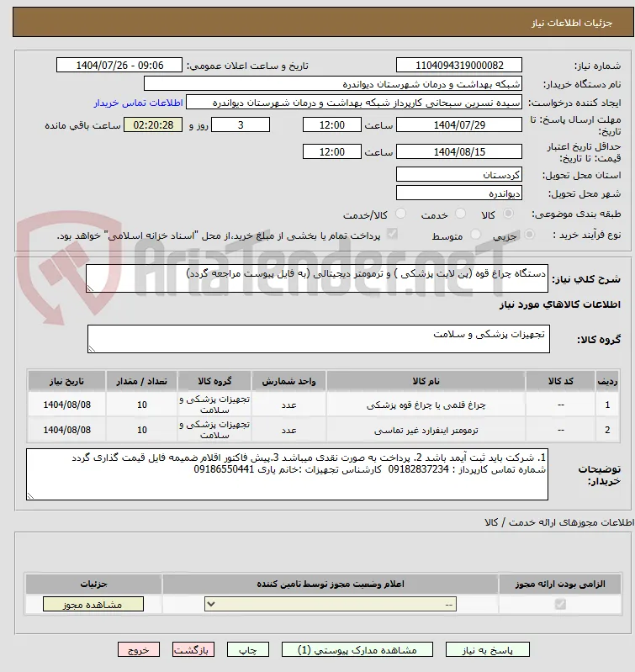Click the announcement date field 1404/07/26 - 09:06
Image resolution: width=635 pixels, height=672 pixels.
[119, 65]
